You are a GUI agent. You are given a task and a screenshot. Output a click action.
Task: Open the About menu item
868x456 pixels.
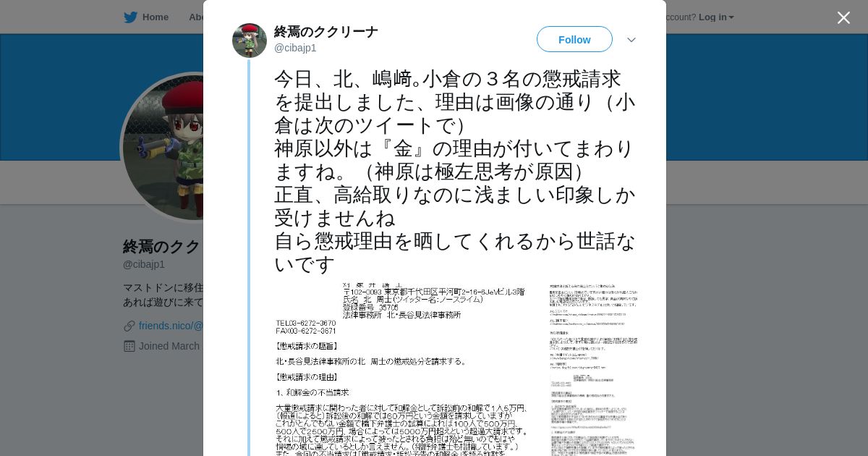click(196, 17)
